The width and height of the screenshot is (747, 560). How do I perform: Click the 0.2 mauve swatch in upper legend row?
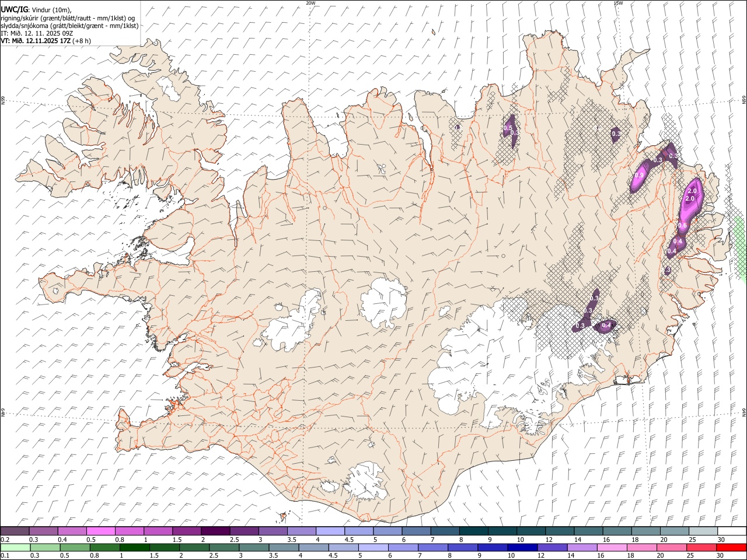(15, 531)
